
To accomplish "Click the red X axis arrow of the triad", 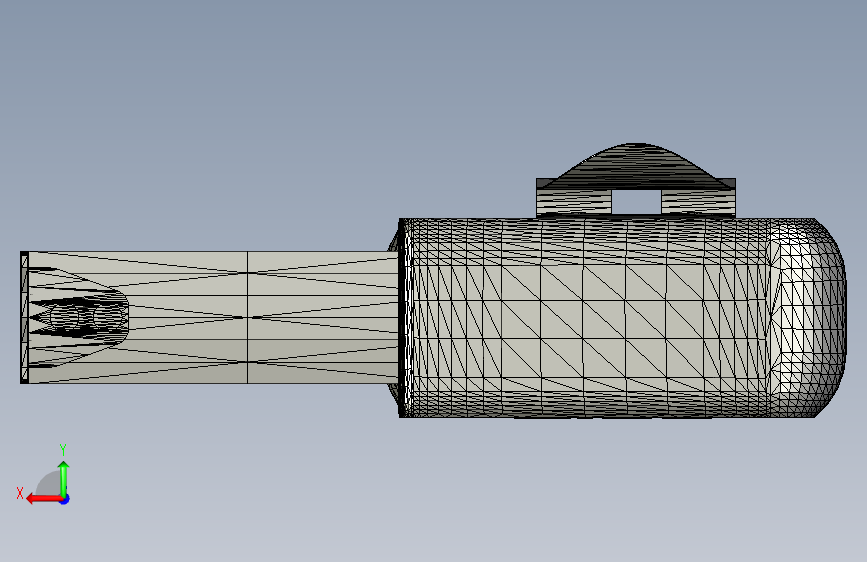I will point(44,499).
